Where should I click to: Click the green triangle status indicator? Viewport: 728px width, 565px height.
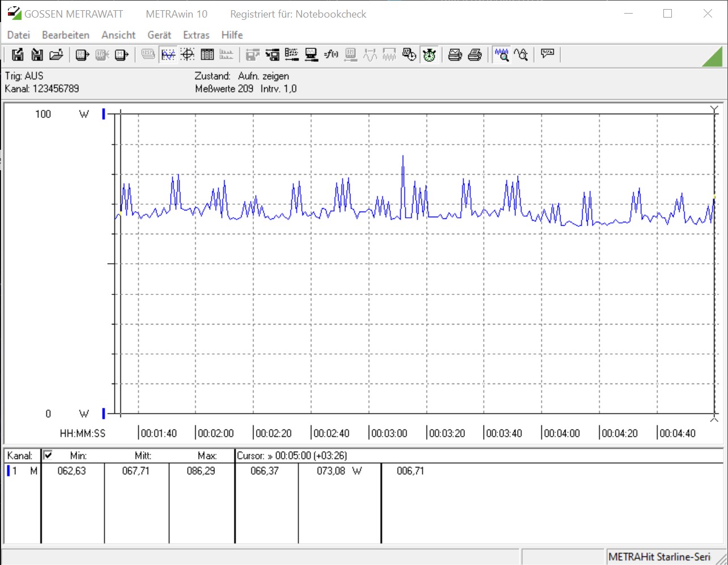pos(713,57)
